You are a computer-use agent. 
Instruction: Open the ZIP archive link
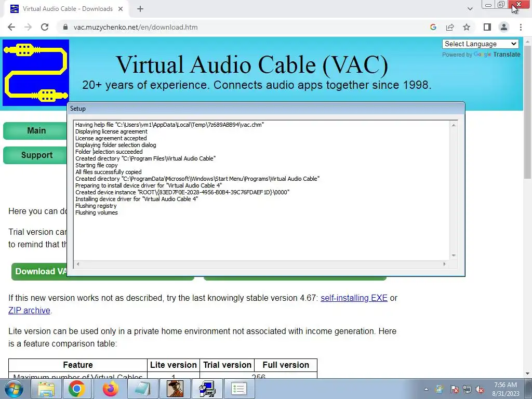(x=29, y=311)
